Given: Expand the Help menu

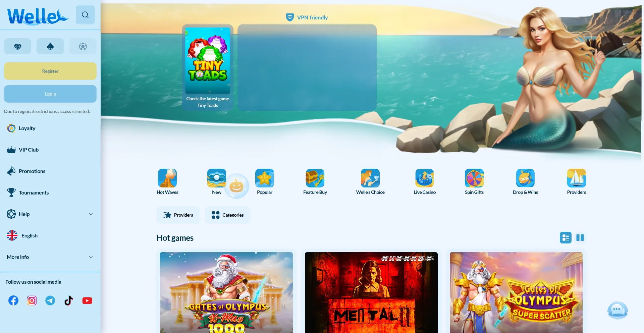Looking at the screenshot, I should (50, 214).
